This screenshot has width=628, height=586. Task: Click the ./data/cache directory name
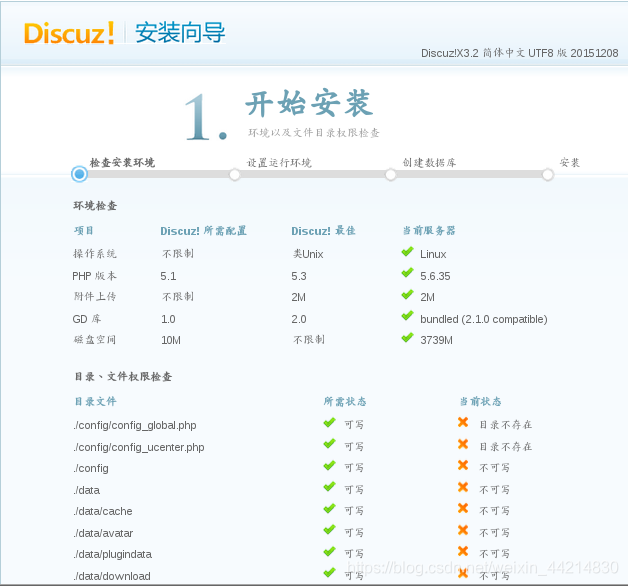103,511
